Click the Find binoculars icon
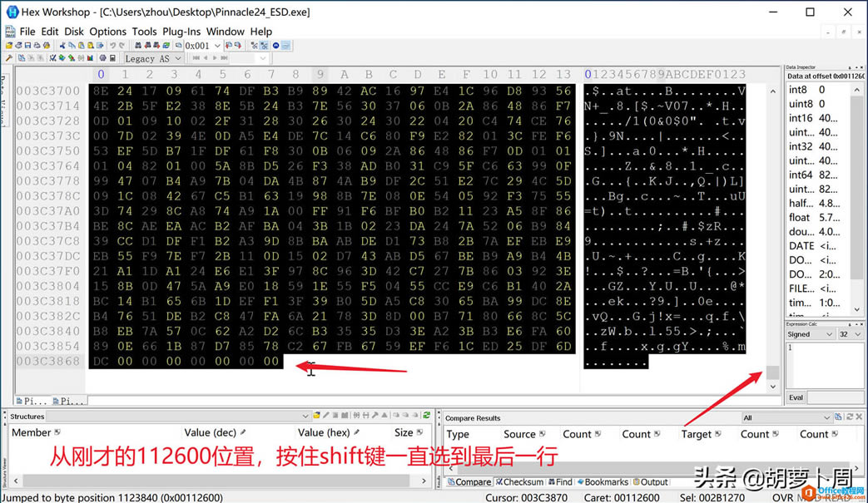868x503 pixels. [x=138, y=46]
